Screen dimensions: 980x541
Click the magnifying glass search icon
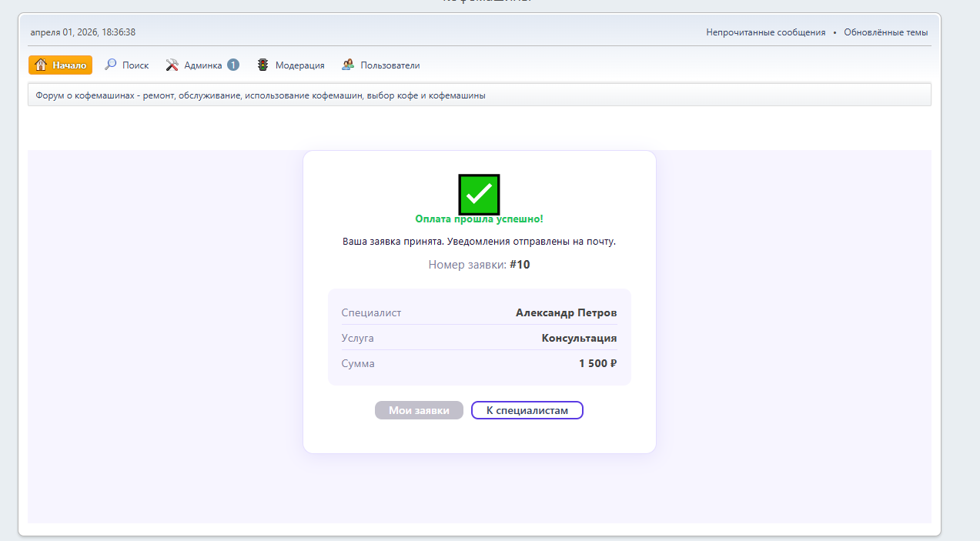coord(111,65)
